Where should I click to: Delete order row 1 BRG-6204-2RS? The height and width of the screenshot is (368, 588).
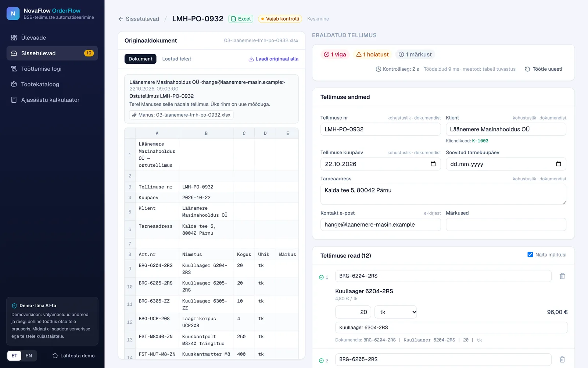point(562,276)
